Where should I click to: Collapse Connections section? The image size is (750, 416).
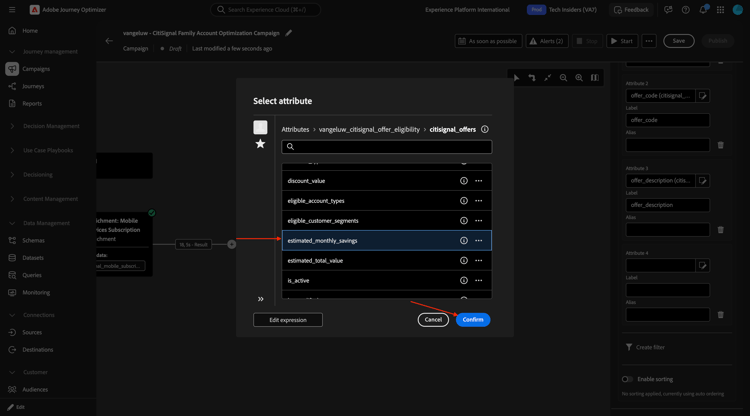tap(12, 315)
